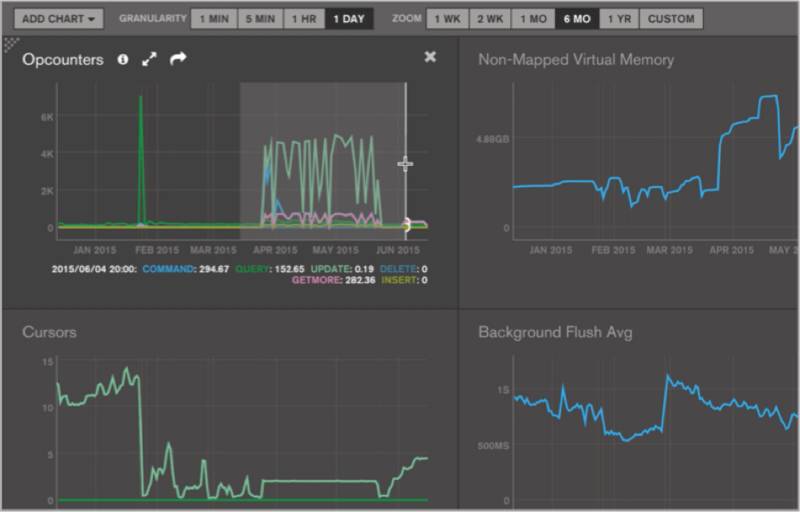This screenshot has height=512, width=800.
Task: Zoom to 2 WK range
Action: 490,19
